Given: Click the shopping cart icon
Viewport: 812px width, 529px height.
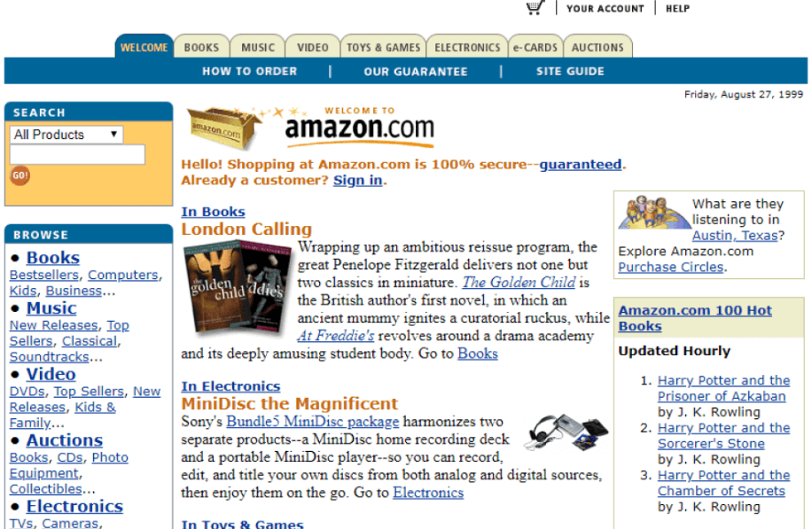Looking at the screenshot, I should 535,7.
